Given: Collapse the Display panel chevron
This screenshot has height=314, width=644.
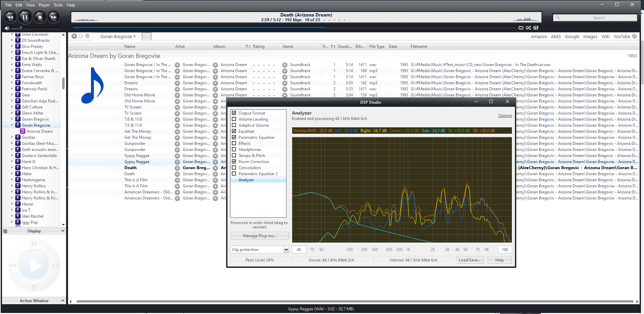Looking at the screenshot, I should [62, 231].
